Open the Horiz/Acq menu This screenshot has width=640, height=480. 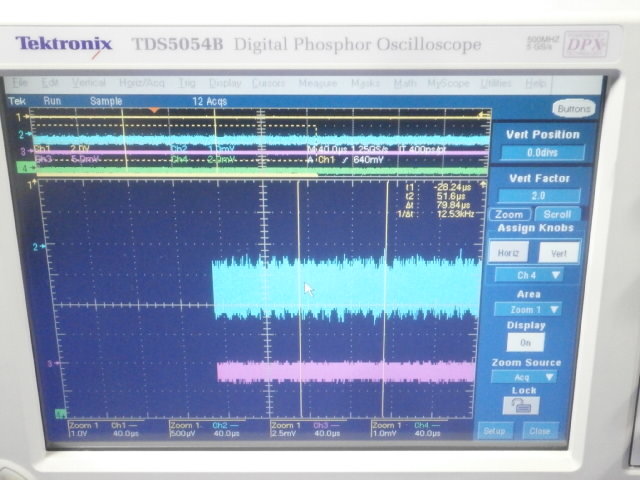pyautogui.click(x=142, y=83)
